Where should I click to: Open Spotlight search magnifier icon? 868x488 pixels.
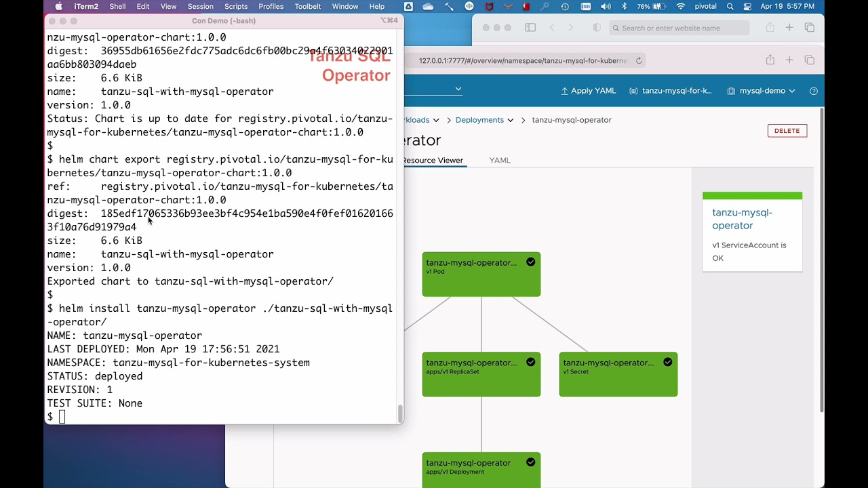point(730,7)
